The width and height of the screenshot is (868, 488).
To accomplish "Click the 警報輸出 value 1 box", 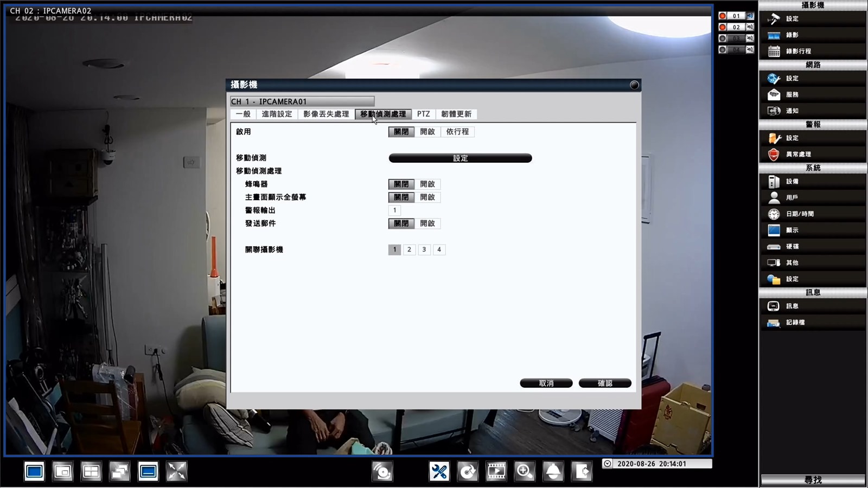I will pyautogui.click(x=394, y=210).
